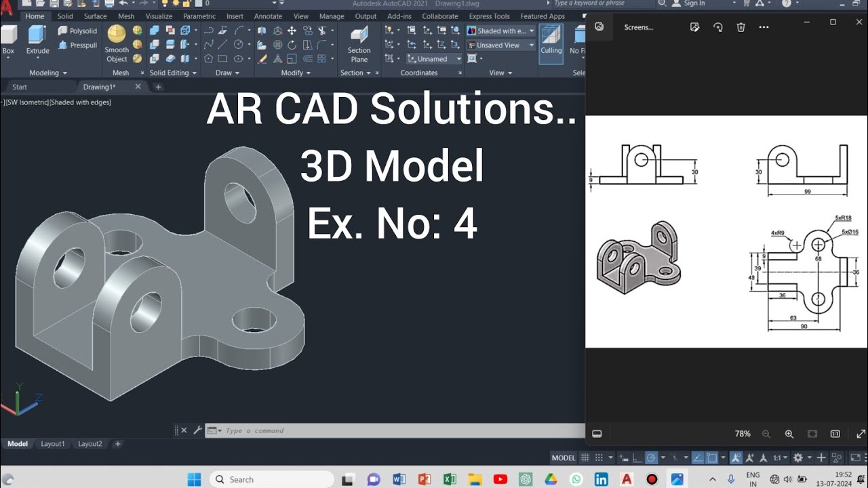868x488 pixels.
Task: Select the Box solid tool
Action: 8,39
